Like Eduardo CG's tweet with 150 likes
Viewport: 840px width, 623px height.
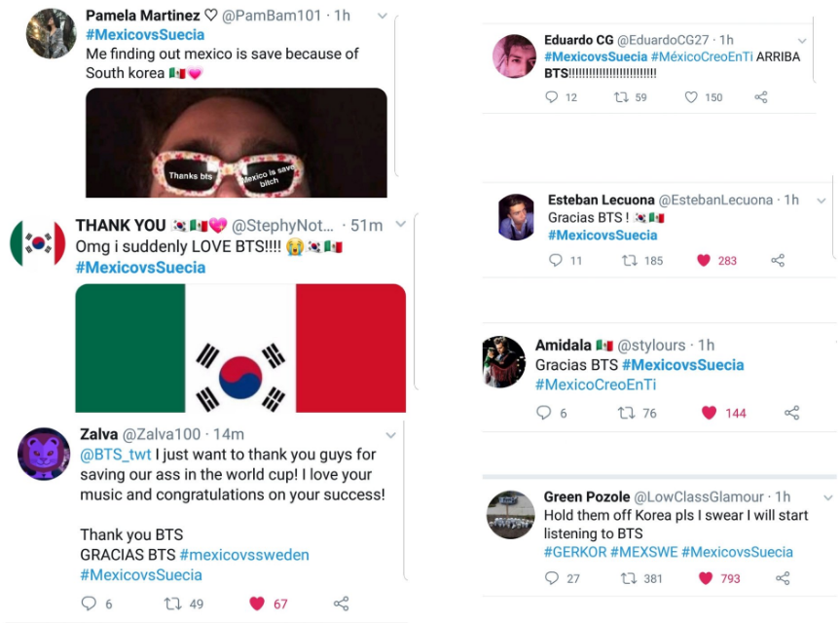point(691,97)
